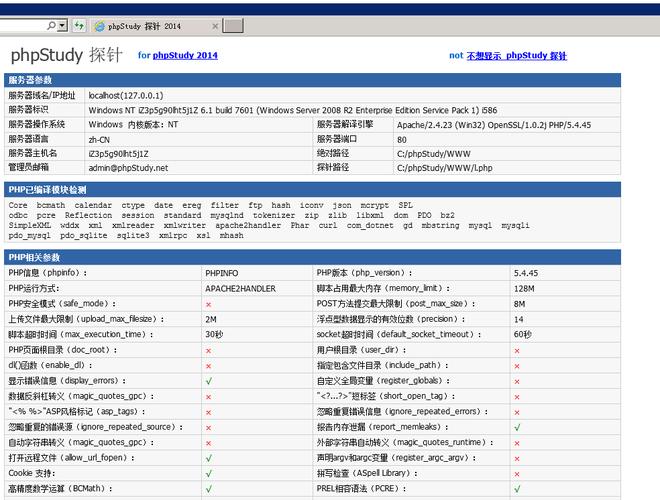
Task: Select the probe path C:/phpStudy/WWW/l.php
Action: (444, 168)
